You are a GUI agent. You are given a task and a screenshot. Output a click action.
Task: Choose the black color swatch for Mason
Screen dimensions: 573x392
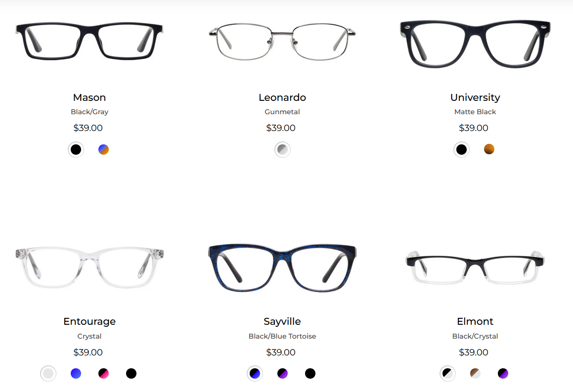76,149
